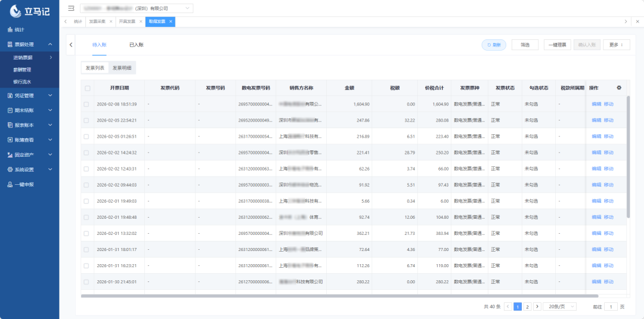The height and width of the screenshot is (319, 644).
Task: Click the 刷新 refresh button
Action: click(x=494, y=45)
